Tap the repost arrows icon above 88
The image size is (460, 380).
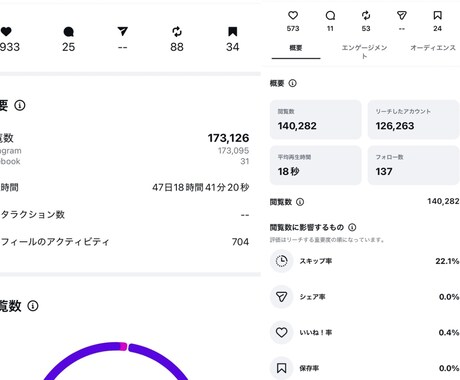click(177, 32)
